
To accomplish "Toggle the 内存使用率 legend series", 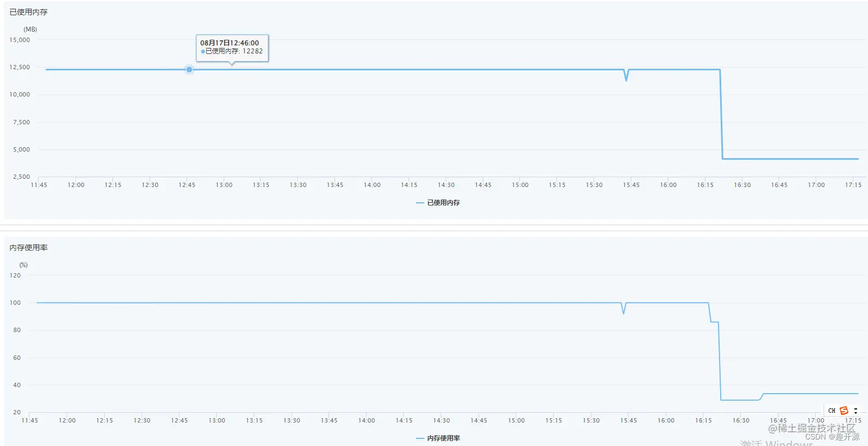I will [x=438, y=438].
